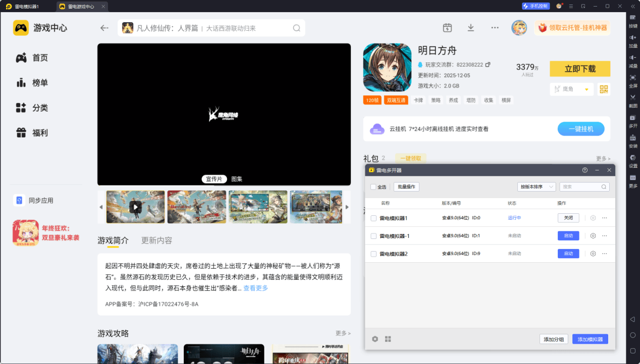The width and height of the screenshot is (640, 364).
Task: Tick the checkbox for 雷电模拟器1
Action: click(374, 218)
